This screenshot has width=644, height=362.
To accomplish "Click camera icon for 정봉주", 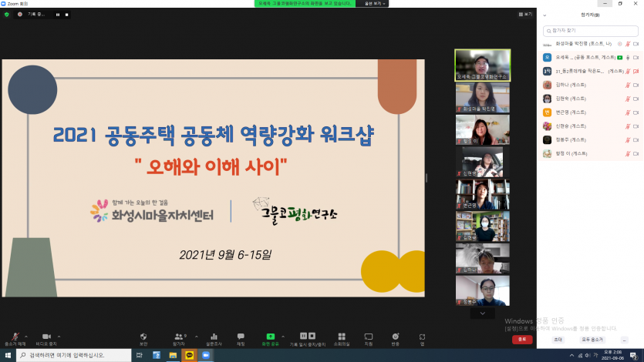I will (x=636, y=140).
